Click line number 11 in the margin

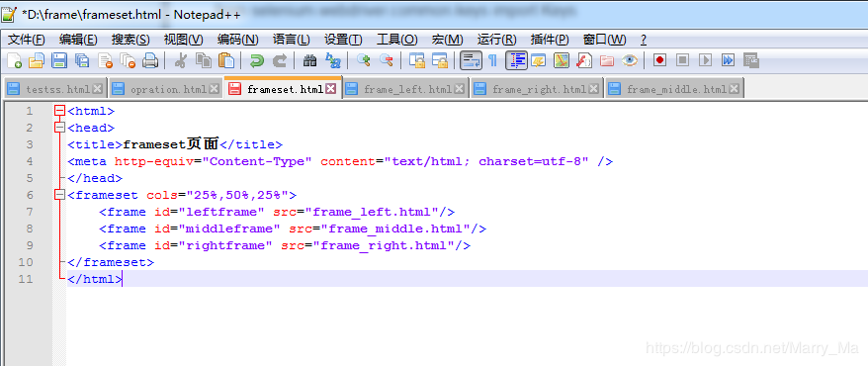point(26,279)
